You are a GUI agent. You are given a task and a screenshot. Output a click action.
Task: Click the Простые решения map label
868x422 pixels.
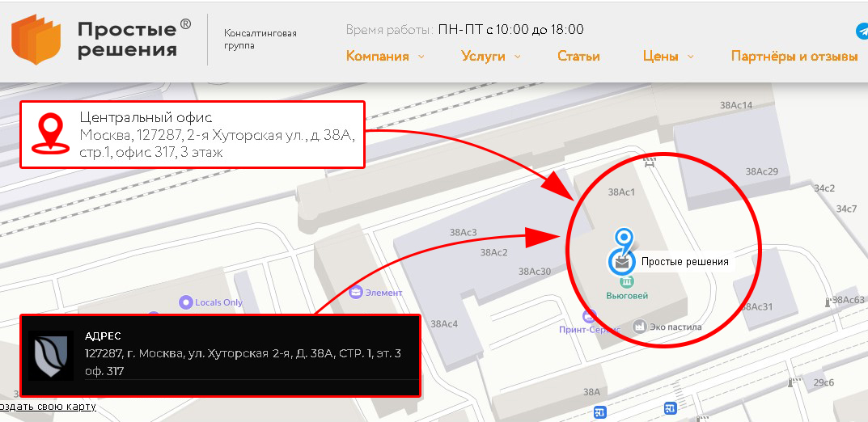(x=684, y=262)
